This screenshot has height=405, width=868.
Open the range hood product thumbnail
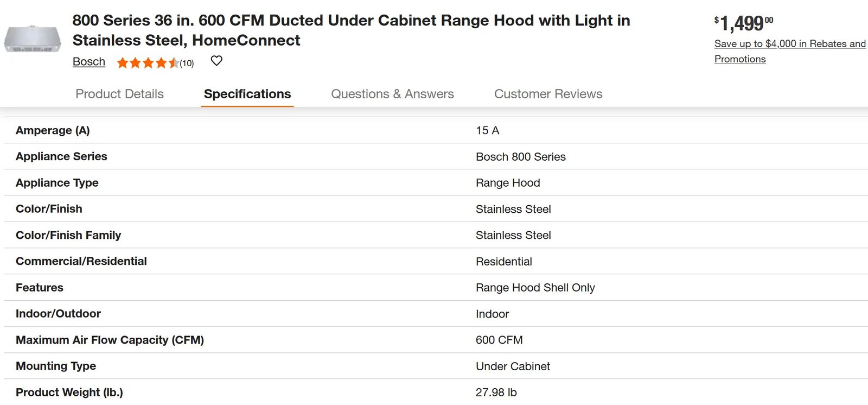click(x=33, y=39)
